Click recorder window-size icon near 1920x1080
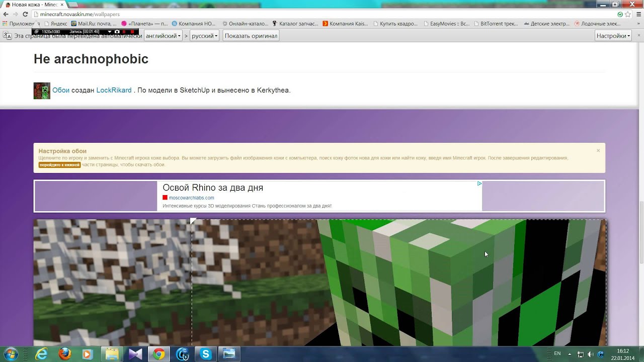The image size is (644, 362). click(x=36, y=32)
